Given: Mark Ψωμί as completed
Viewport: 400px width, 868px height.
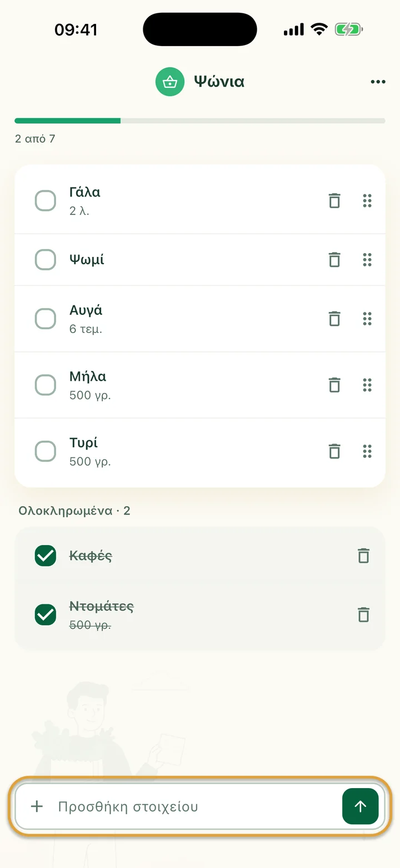Looking at the screenshot, I should [46, 259].
